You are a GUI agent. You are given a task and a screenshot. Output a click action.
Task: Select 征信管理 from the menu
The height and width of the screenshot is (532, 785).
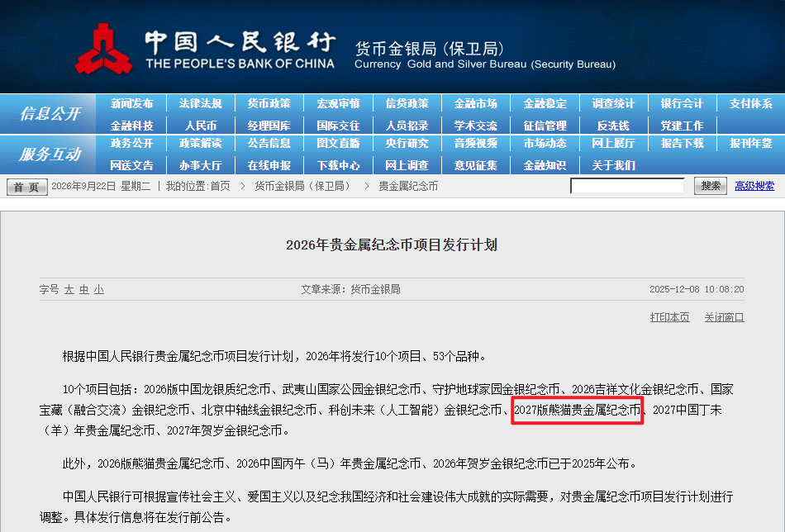click(545, 125)
